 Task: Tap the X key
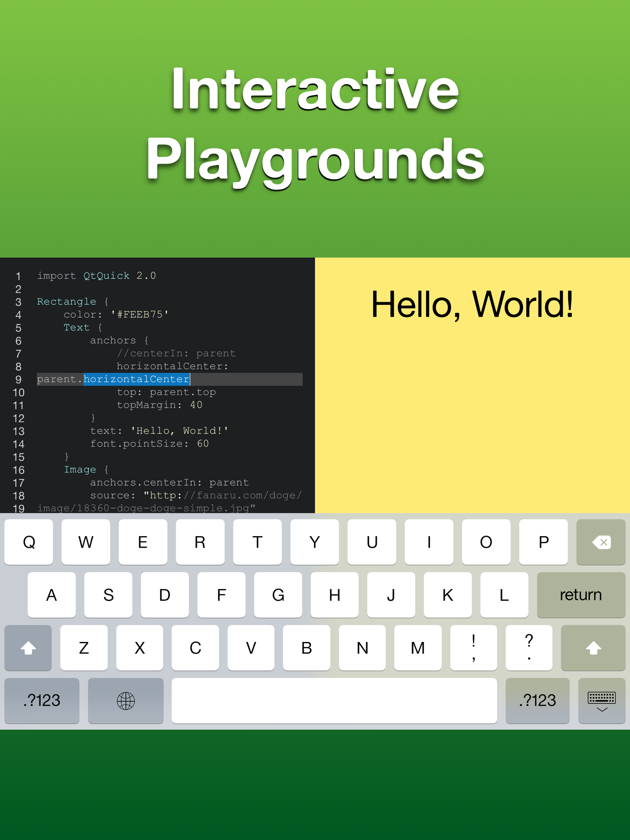140,648
